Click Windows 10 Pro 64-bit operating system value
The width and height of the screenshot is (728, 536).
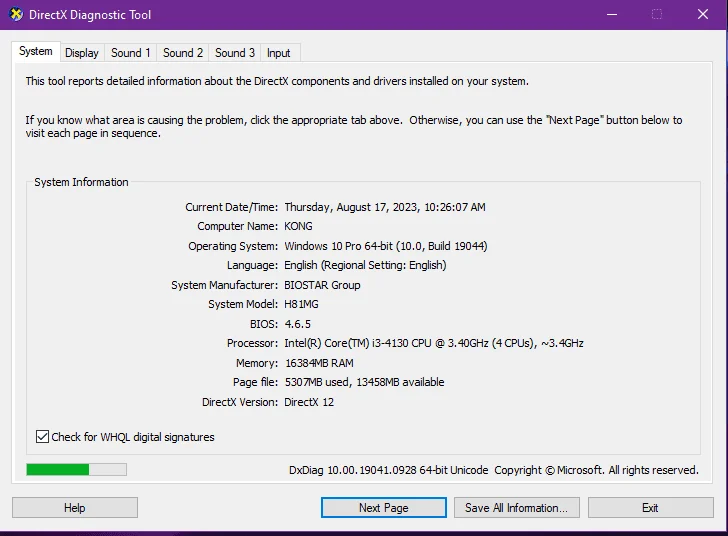point(386,246)
